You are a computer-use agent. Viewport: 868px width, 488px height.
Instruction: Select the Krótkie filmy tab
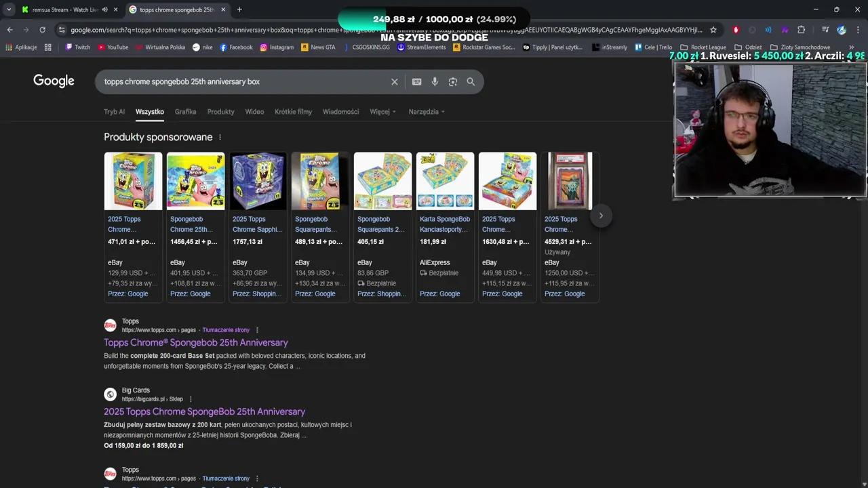(293, 112)
